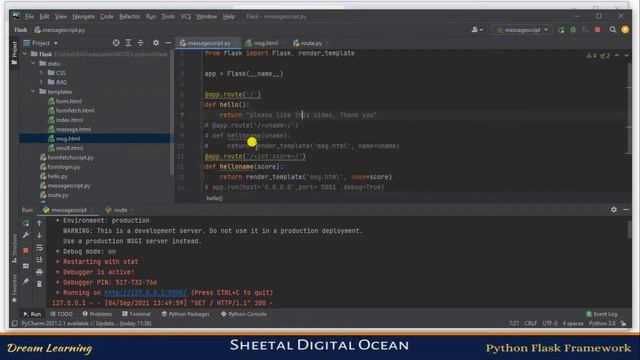Minimize the Run tool window
The width and height of the screenshot is (640, 360).
[626, 209]
